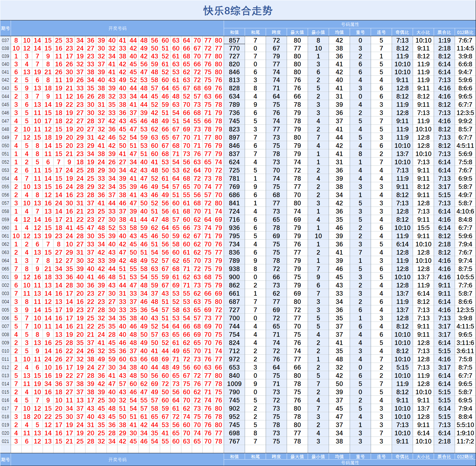Click 最小值 value 9 in row 001
The height and width of the screenshot is (466, 476).
pos(318,277)
